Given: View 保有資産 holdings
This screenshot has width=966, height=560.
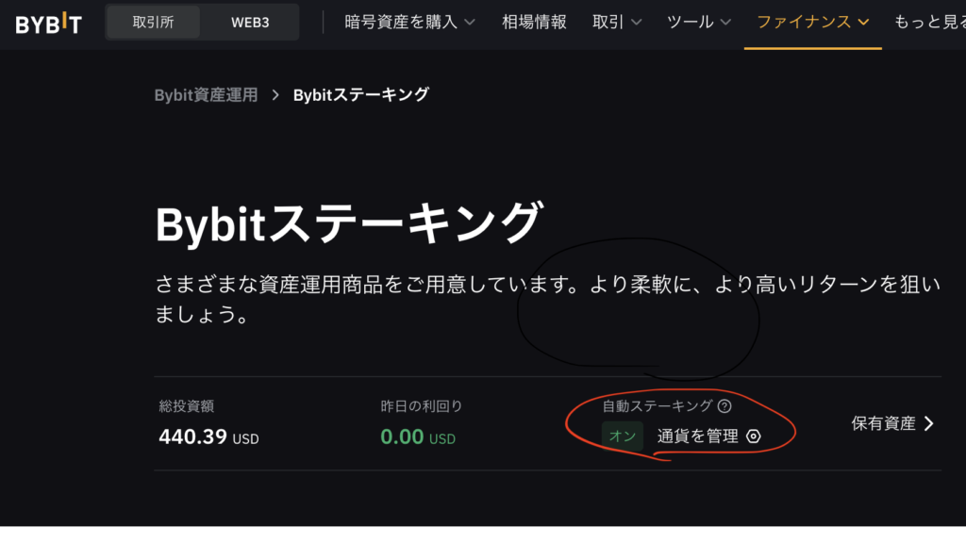Looking at the screenshot, I should (883, 423).
